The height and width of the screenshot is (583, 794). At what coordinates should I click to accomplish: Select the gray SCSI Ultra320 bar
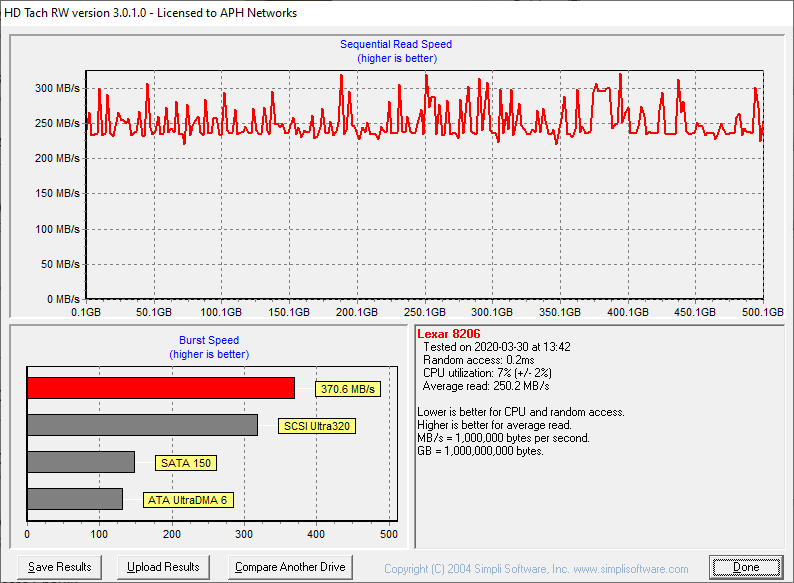(142, 425)
